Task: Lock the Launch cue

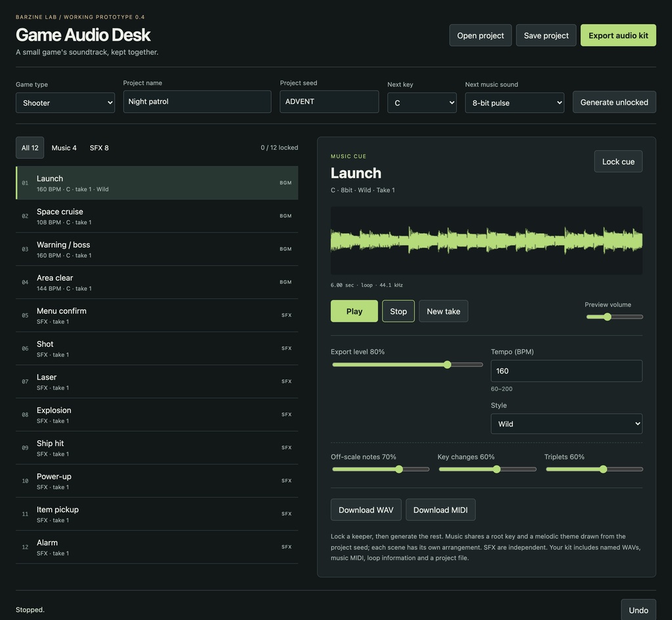Action: point(618,162)
